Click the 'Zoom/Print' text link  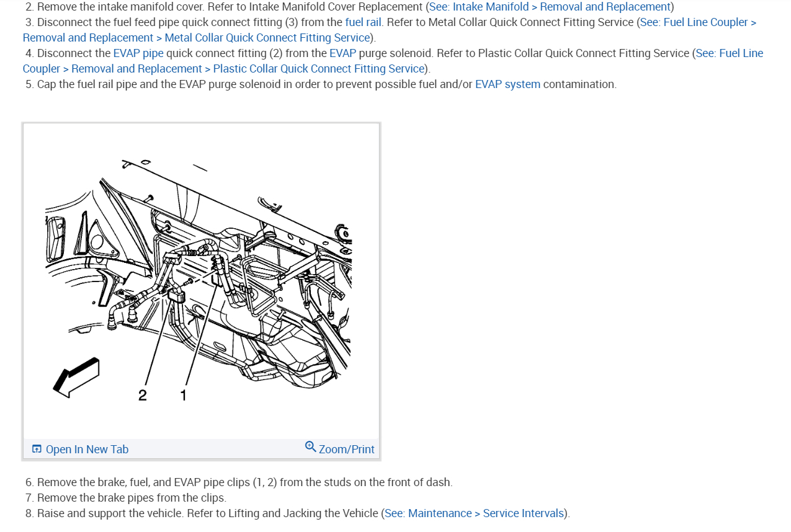coord(347,450)
